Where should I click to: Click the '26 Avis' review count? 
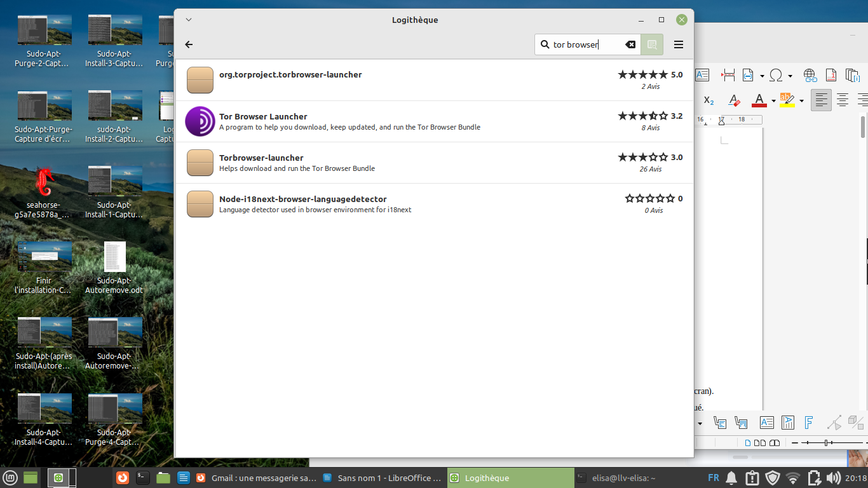tap(651, 169)
